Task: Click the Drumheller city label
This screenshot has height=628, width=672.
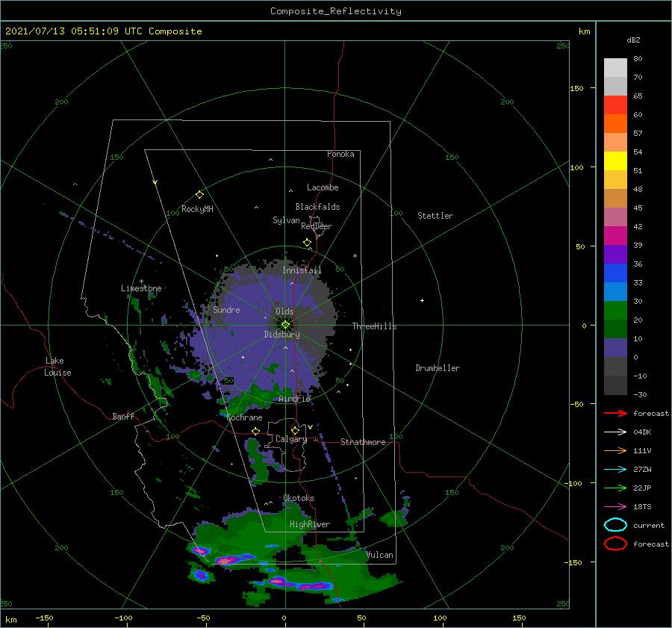Action: coord(438,368)
